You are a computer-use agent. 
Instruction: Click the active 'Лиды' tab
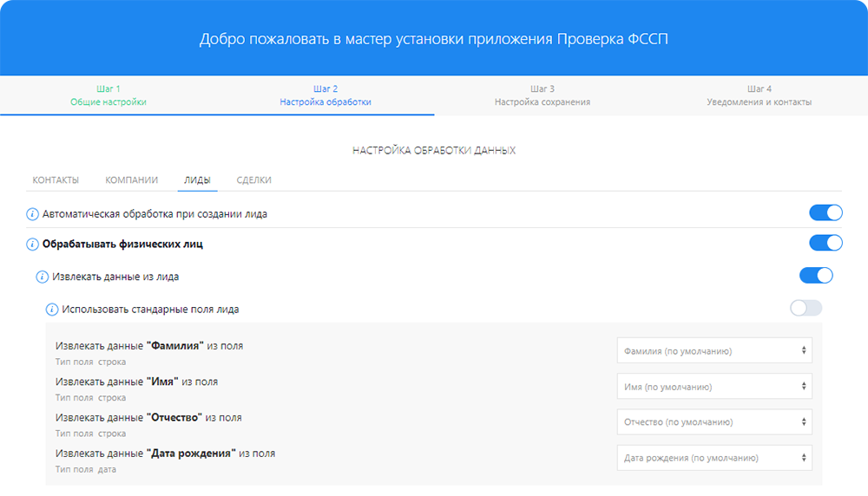tap(197, 180)
